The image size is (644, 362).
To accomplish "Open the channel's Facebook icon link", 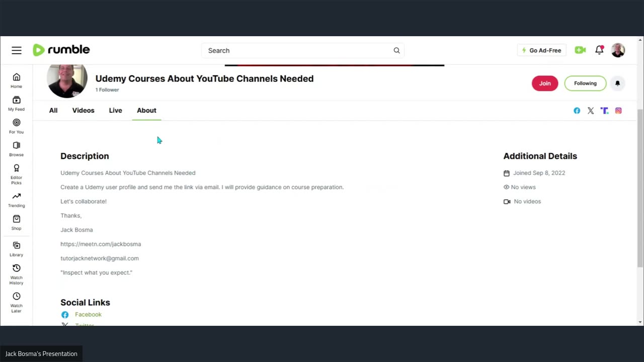I will pyautogui.click(x=577, y=111).
